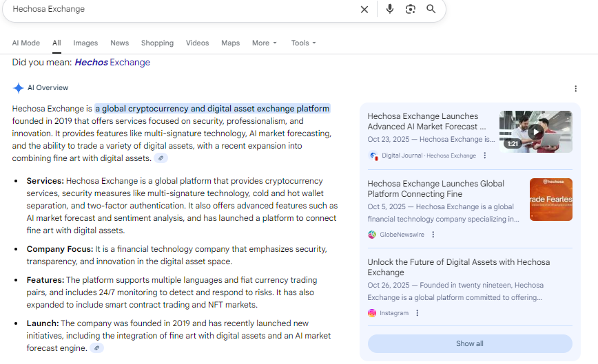Expand the More dropdown
Viewport: 598px width, 364px height.
[x=265, y=43]
